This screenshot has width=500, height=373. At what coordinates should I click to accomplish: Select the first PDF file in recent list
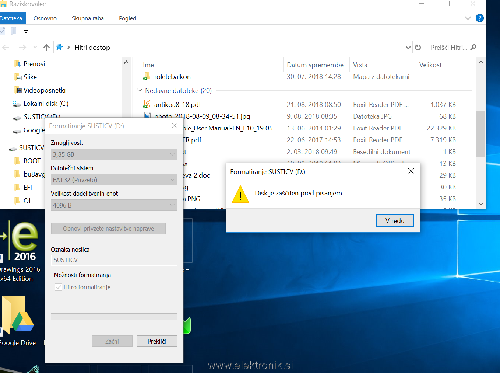click(x=177, y=105)
